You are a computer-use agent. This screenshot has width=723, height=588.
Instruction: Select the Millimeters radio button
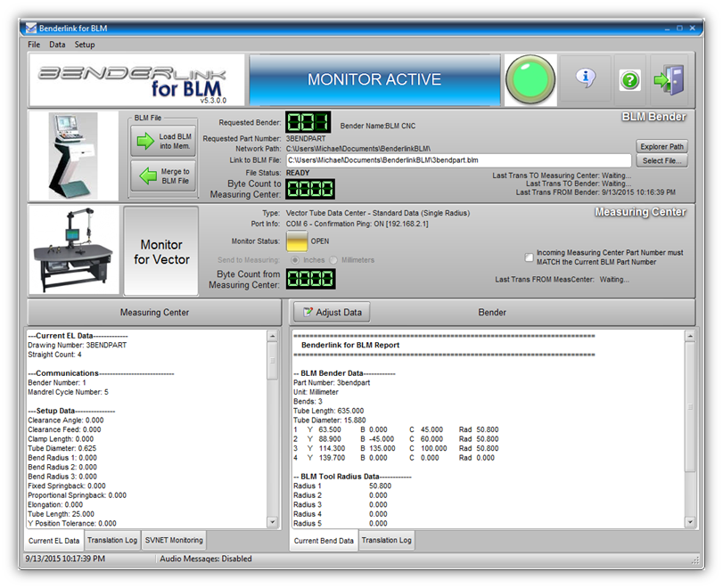334,260
